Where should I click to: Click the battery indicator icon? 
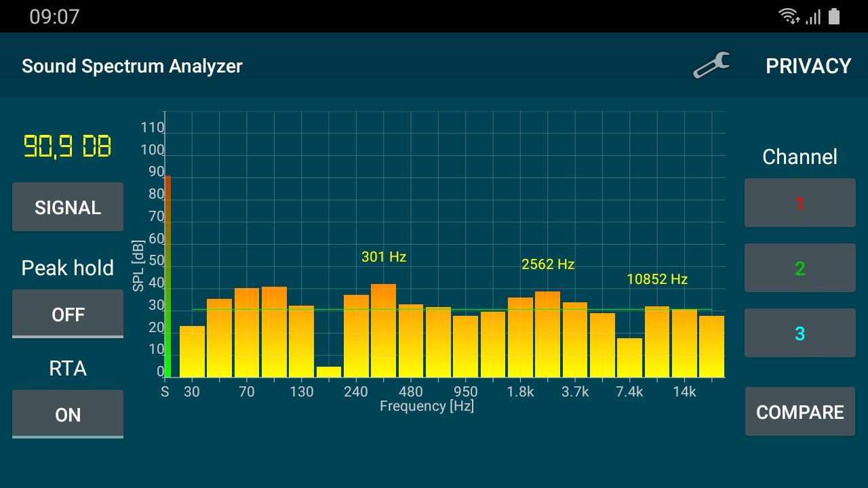click(835, 16)
